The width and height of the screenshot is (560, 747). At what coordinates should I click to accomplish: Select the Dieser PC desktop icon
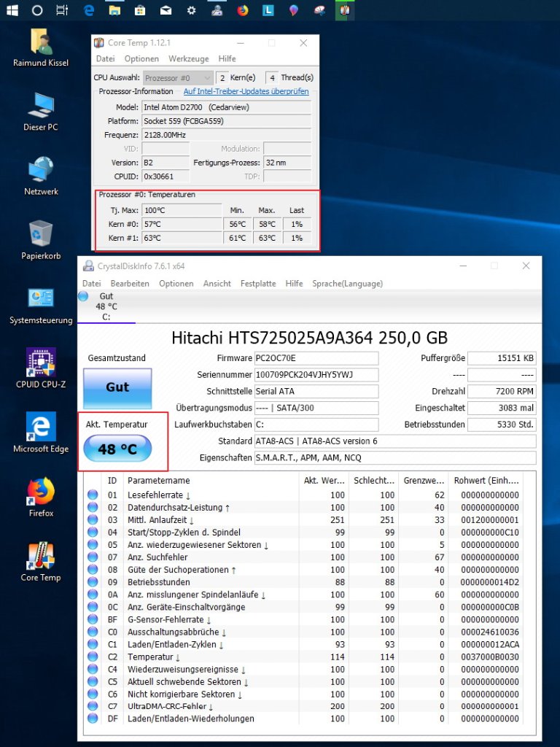(41, 112)
